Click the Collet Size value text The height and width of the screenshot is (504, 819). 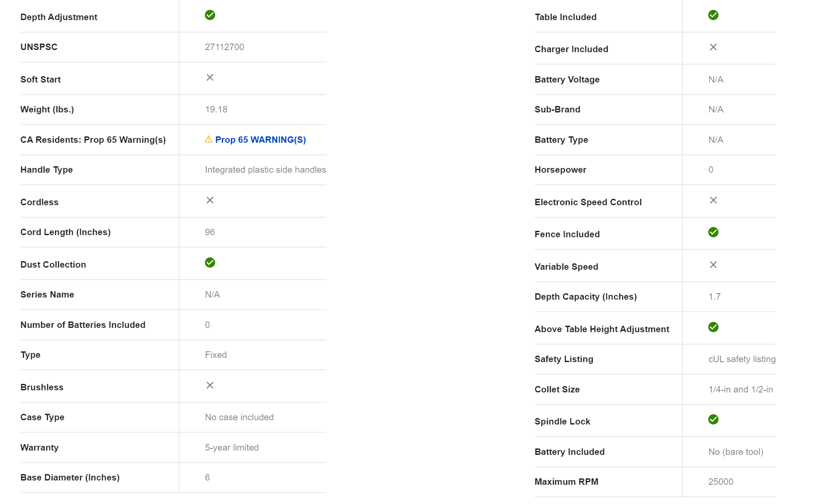[740, 389]
